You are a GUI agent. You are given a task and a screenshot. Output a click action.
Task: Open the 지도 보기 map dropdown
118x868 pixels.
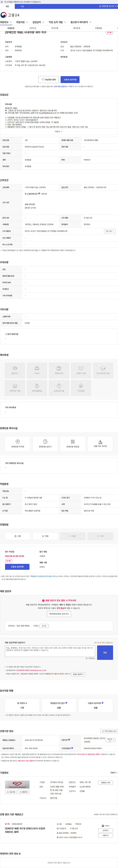pyautogui.click(x=110, y=231)
